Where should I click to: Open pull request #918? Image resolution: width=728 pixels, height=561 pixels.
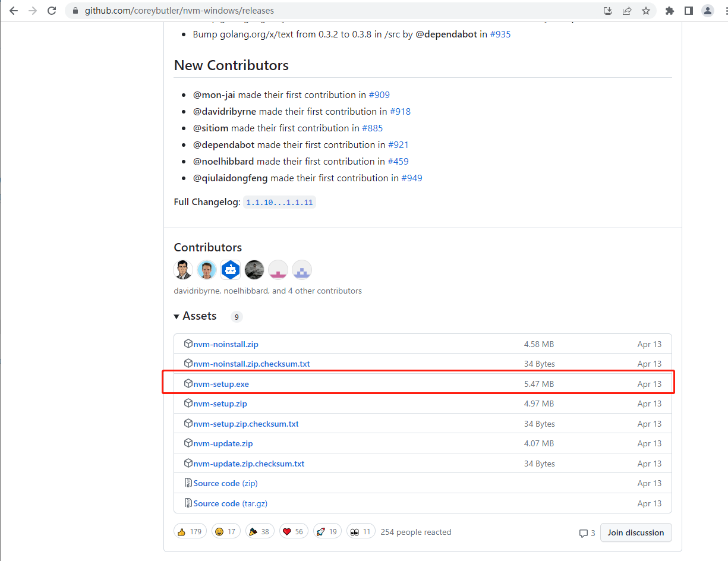pos(400,111)
